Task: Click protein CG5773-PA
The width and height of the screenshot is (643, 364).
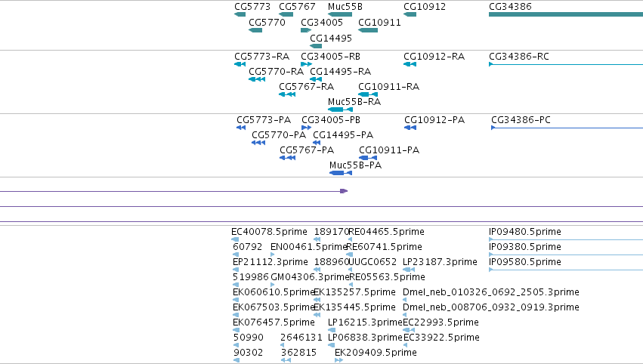Action: pos(264,120)
